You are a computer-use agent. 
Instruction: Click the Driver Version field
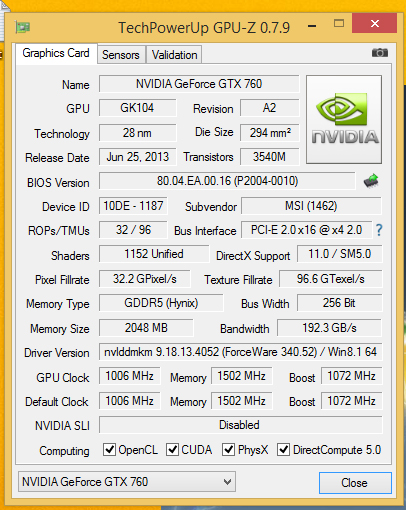click(x=240, y=352)
